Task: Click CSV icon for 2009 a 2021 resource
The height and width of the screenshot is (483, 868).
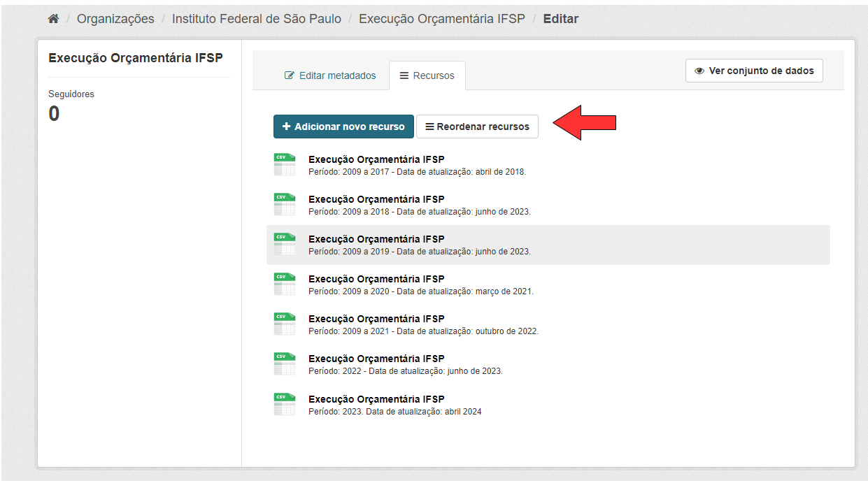Action: coord(285,324)
